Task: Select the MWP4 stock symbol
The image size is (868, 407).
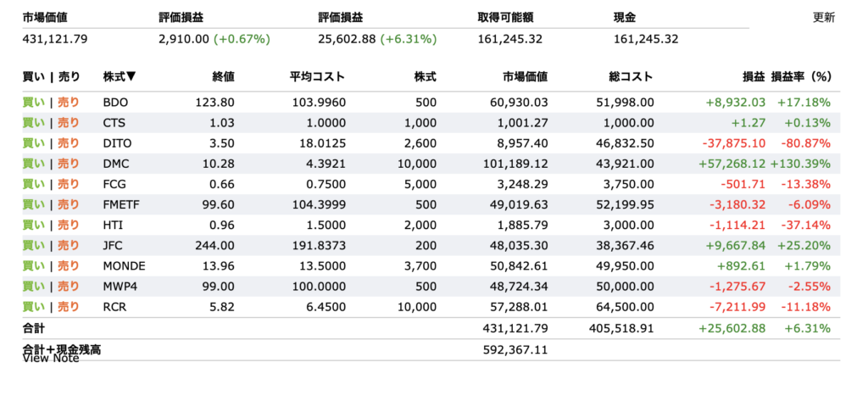Action: click(120, 286)
